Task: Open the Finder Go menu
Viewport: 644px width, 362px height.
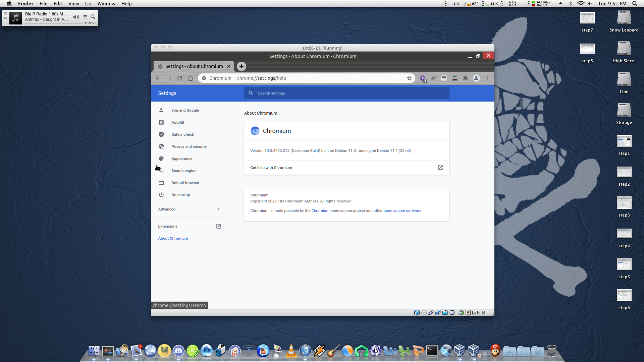Action: (88, 4)
